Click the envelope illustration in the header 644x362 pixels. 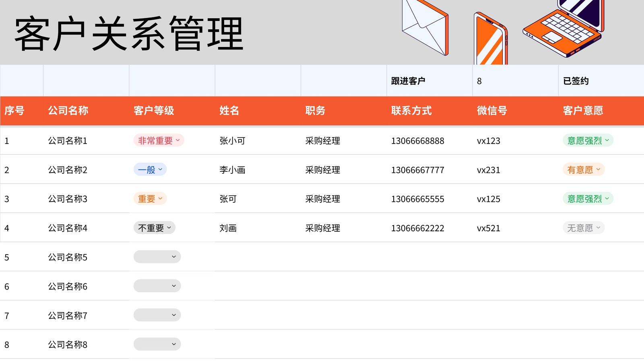[425, 27]
